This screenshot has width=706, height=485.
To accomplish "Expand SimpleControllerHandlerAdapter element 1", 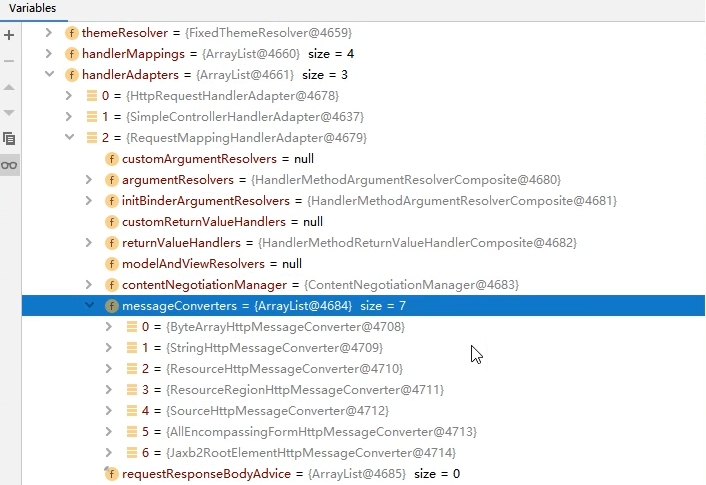I will point(68,117).
